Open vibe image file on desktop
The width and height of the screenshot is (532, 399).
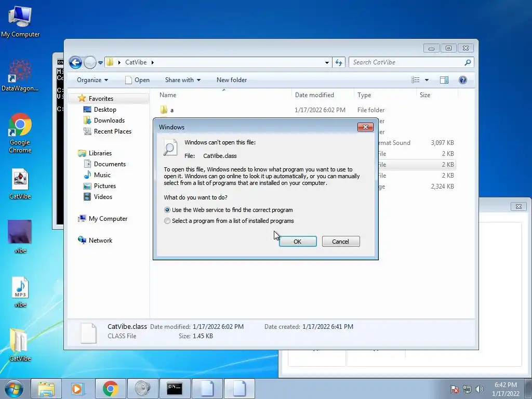[x=20, y=236]
